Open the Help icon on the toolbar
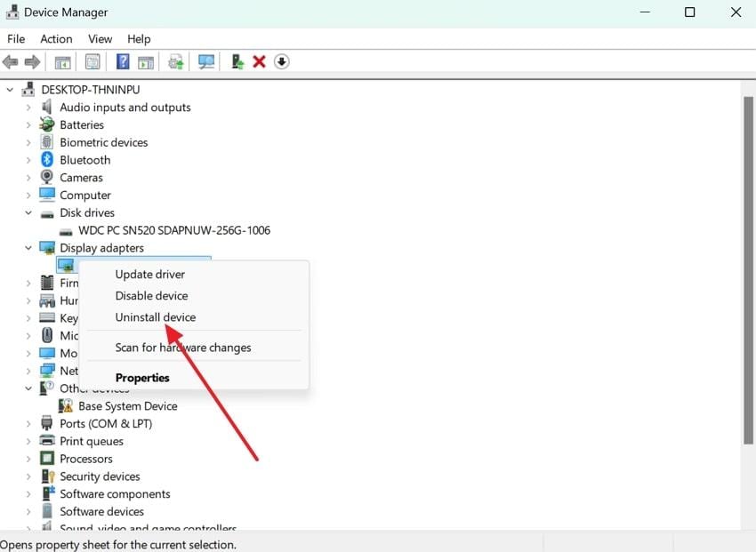The width and height of the screenshot is (756, 552). 122,60
